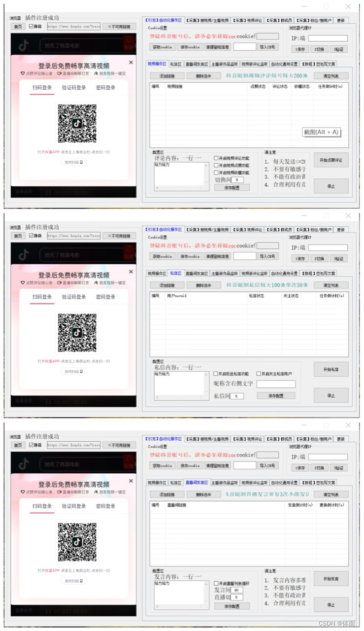
Task: Close the login popup in 视频操作区 window
Action: click(131, 63)
